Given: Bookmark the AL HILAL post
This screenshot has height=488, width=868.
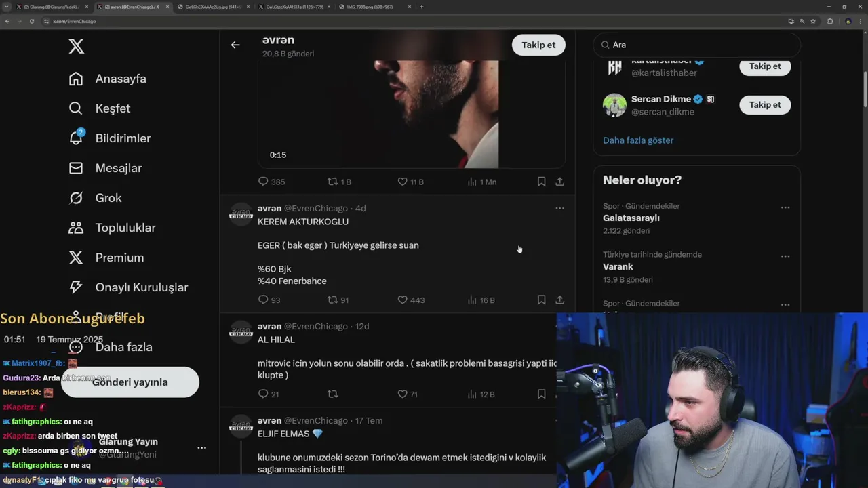Looking at the screenshot, I should (541, 394).
